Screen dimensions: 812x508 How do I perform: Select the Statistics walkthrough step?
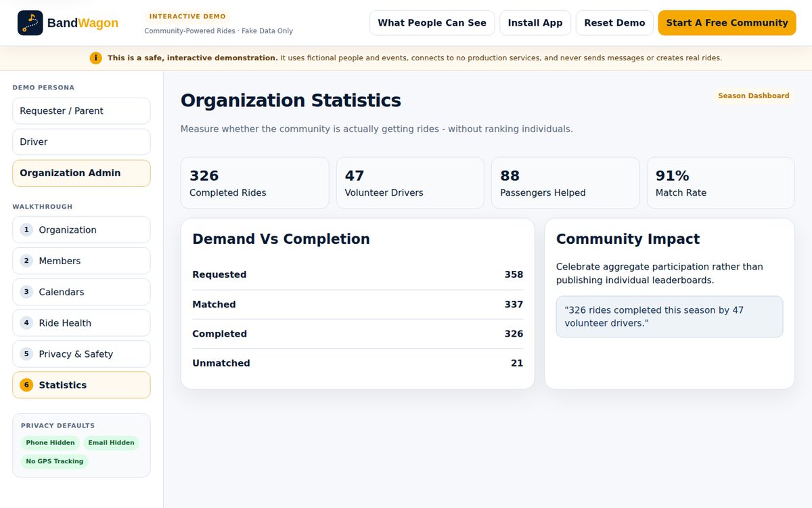[81, 385]
